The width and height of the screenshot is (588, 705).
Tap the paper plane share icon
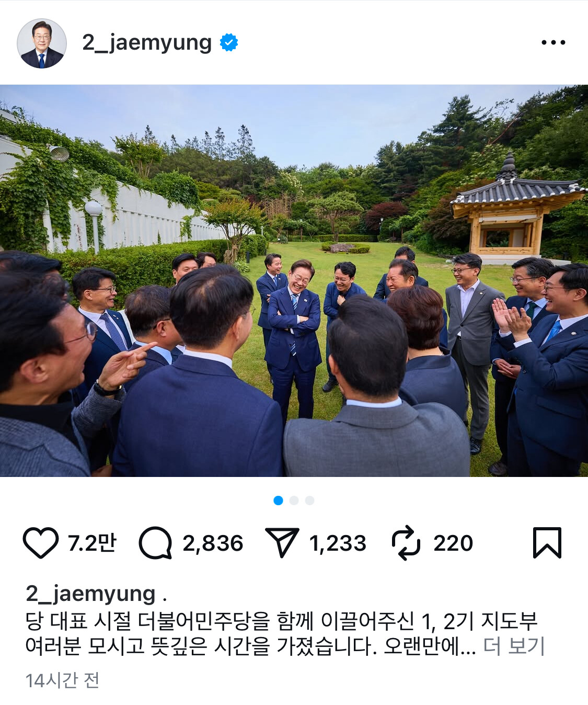point(282,542)
